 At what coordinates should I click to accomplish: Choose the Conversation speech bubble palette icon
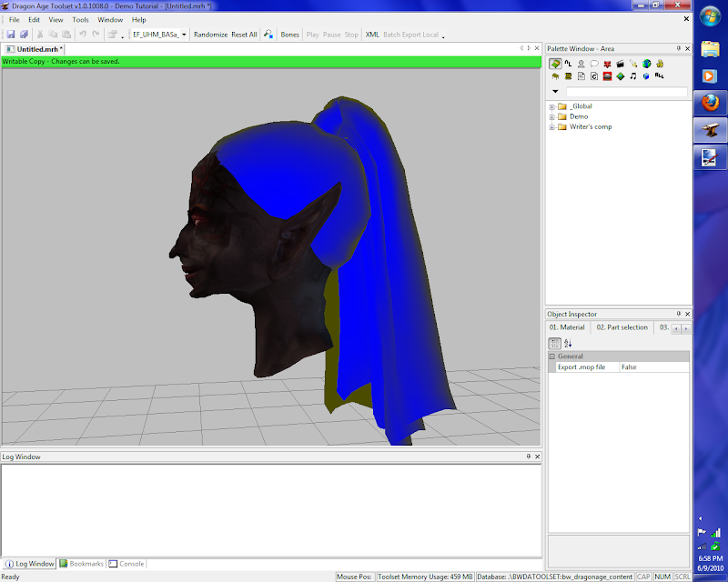(593, 64)
